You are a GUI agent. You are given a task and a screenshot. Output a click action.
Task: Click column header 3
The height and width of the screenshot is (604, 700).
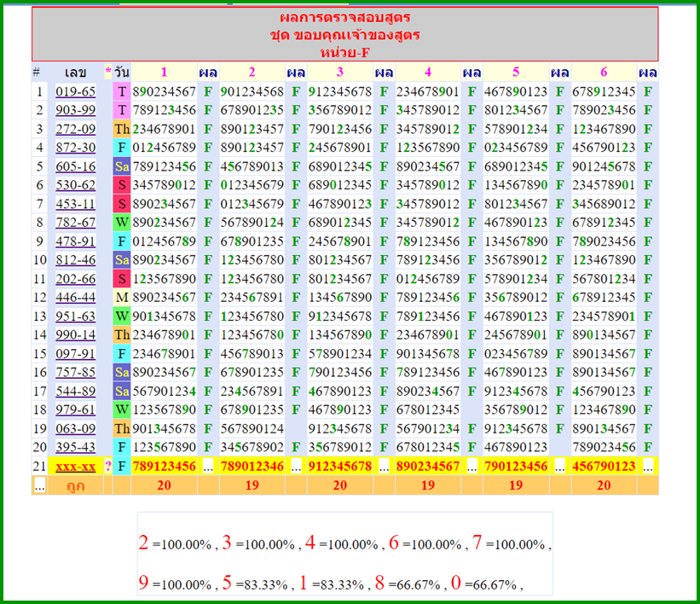coord(339,73)
